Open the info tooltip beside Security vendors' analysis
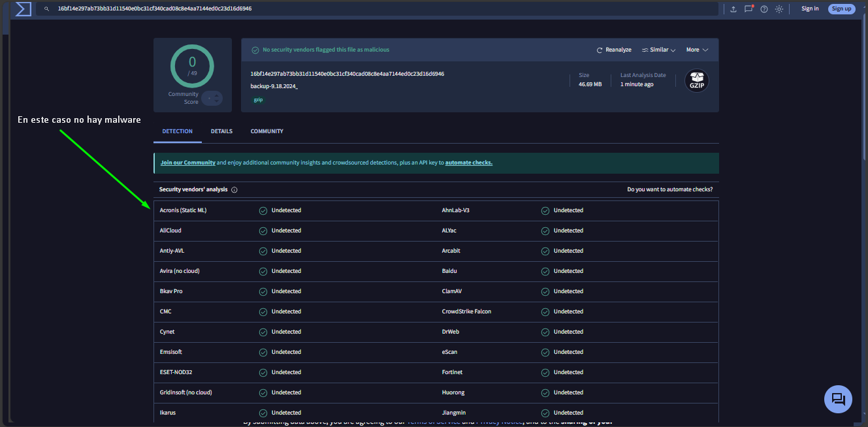The height and width of the screenshot is (427, 868). pyautogui.click(x=234, y=189)
